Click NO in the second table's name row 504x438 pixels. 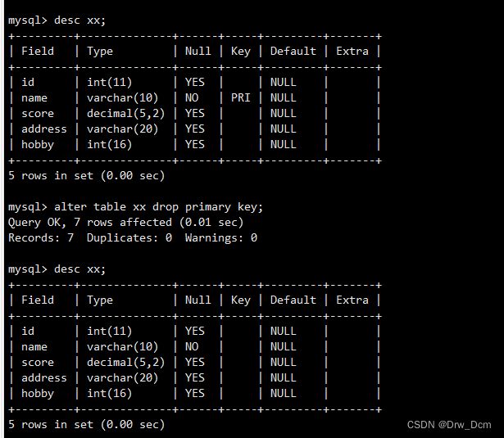click(x=192, y=346)
